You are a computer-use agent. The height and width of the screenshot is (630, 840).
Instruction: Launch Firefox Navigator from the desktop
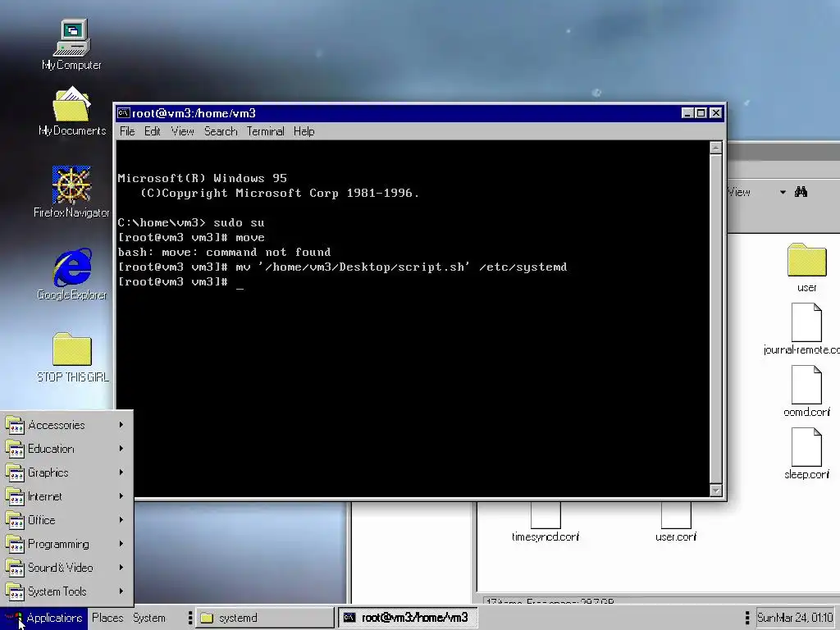pos(71,192)
